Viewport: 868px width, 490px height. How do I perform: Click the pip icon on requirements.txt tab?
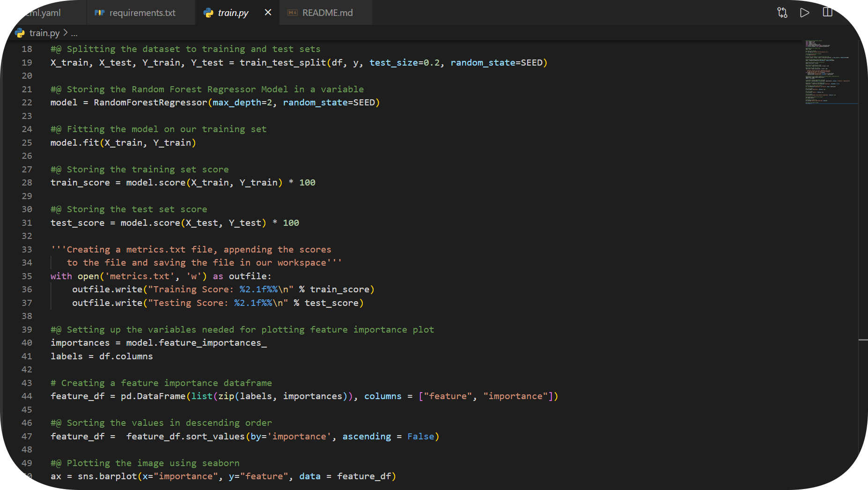(x=99, y=13)
